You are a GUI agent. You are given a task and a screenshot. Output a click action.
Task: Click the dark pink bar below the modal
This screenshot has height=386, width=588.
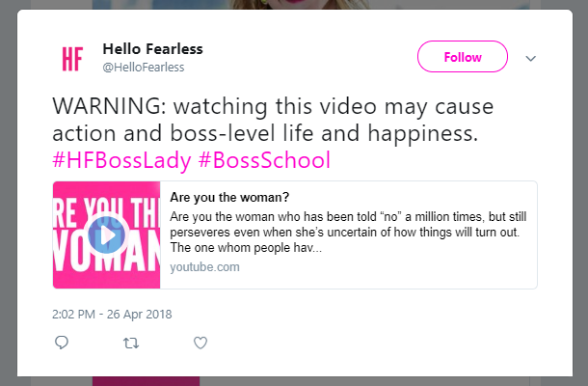pyautogui.click(x=146, y=381)
